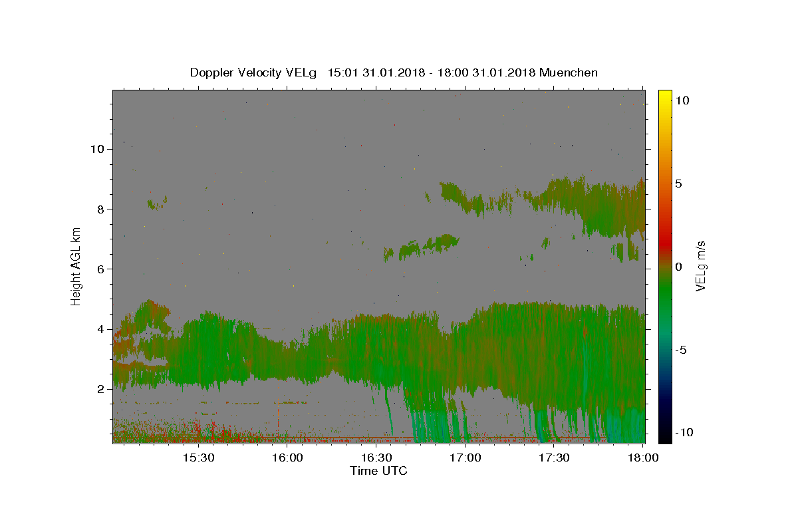The height and width of the screenshot is (532, 798).
Task: Click the '16:30' time tick label
Action: coord(376,458)
